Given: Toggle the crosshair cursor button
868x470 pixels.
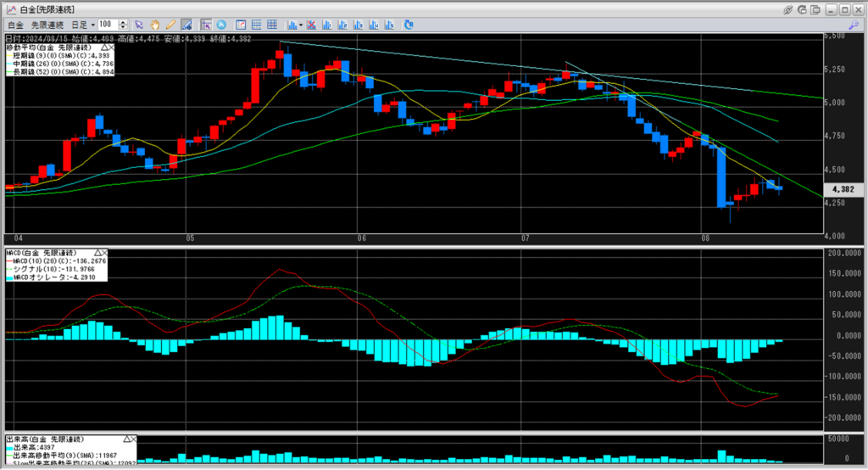Looking at the screenshot, I should (x=206, y=25).
